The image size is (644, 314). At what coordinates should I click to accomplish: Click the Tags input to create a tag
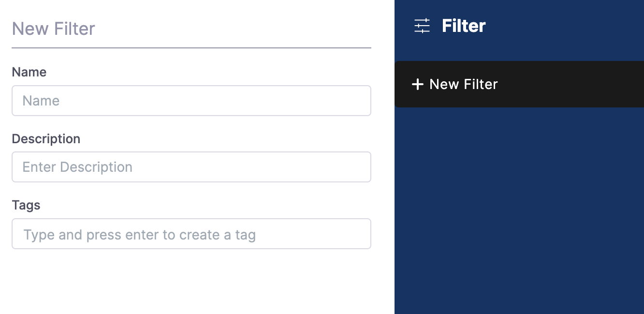point(191,234)
